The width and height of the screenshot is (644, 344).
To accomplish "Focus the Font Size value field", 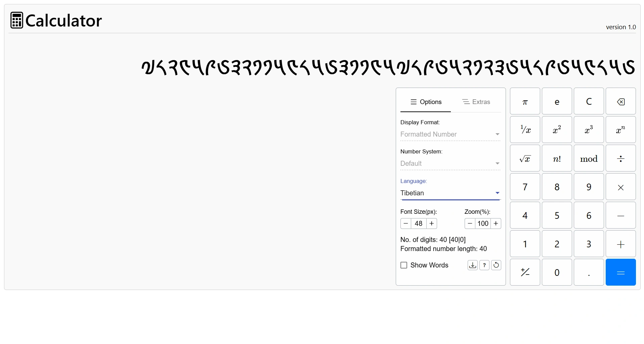I will pos(419,224).
